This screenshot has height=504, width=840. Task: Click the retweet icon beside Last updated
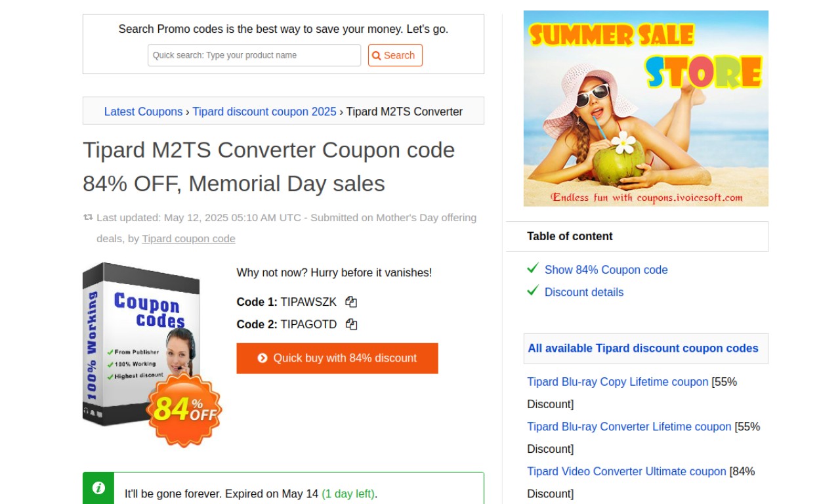[88, 217]
